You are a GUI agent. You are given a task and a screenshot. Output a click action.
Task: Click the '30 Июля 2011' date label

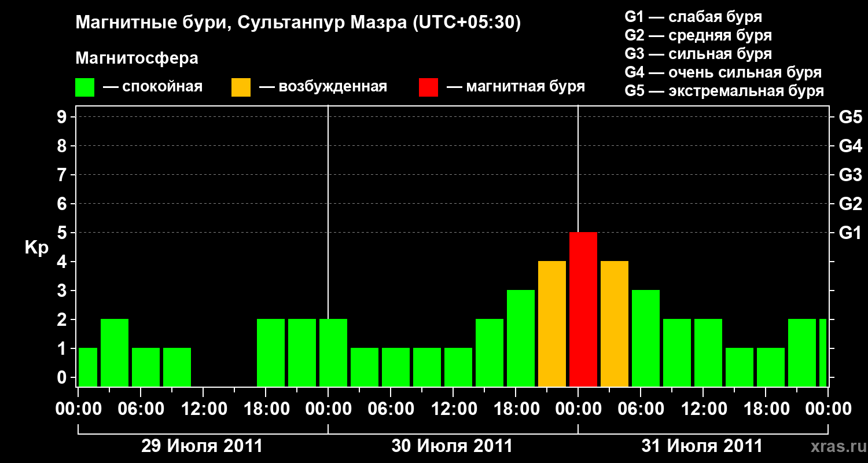click(452, 446)
